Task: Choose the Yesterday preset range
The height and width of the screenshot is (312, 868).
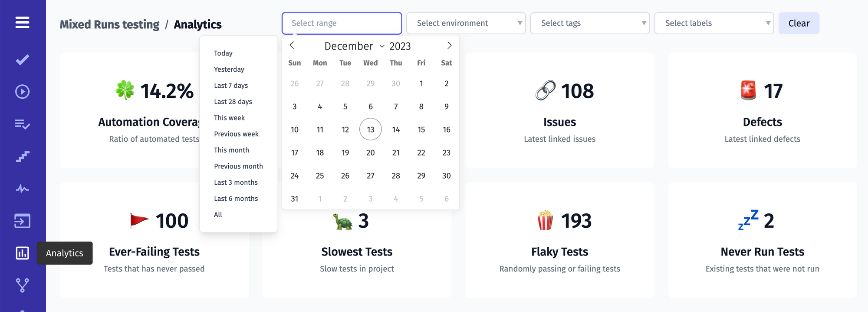Action: tap(229, 69)
